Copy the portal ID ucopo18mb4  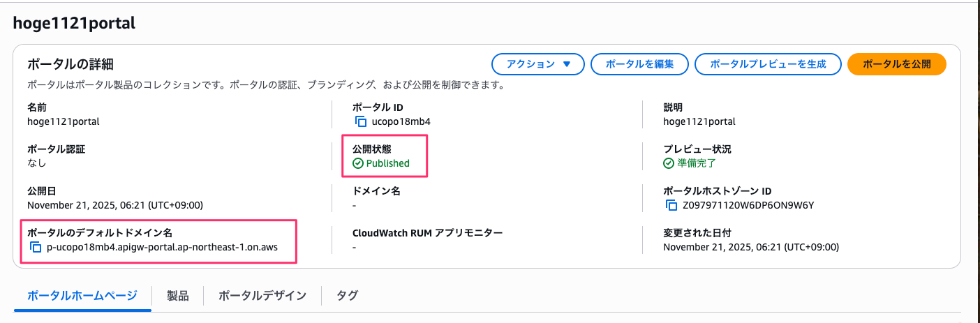(361, 121)
